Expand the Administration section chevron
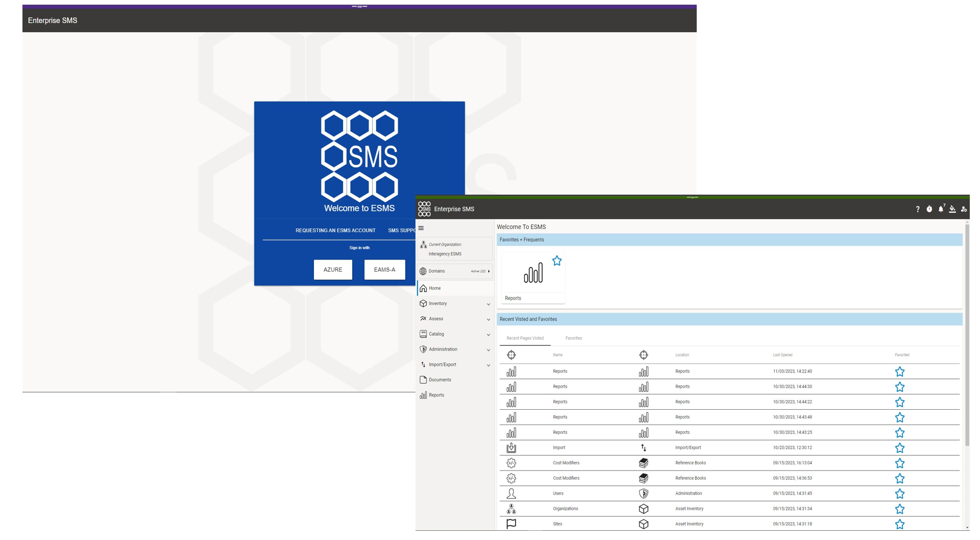This screenshot has height=540, width=980. 488,350
